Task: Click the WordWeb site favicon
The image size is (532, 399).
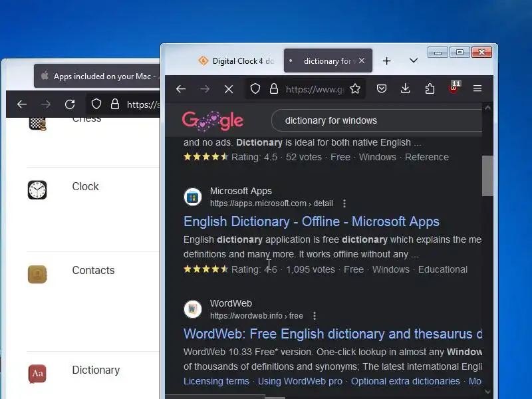Action: point(193,309)
